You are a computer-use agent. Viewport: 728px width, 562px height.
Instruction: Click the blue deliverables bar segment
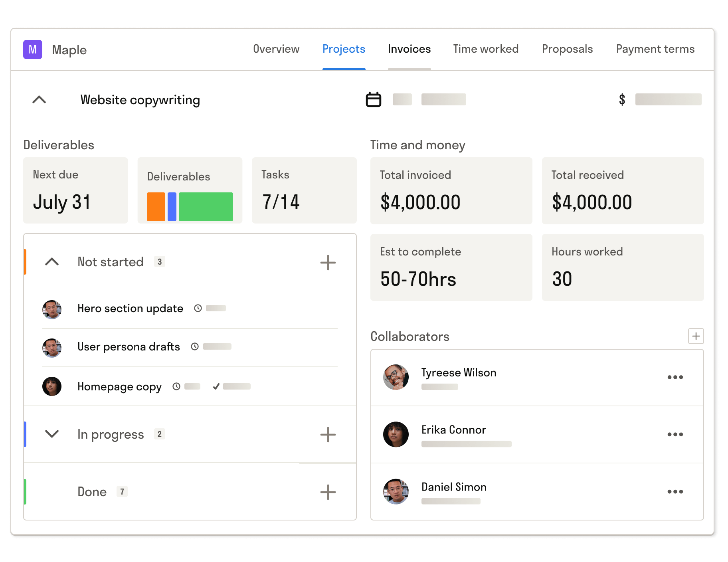click(172, 206)
